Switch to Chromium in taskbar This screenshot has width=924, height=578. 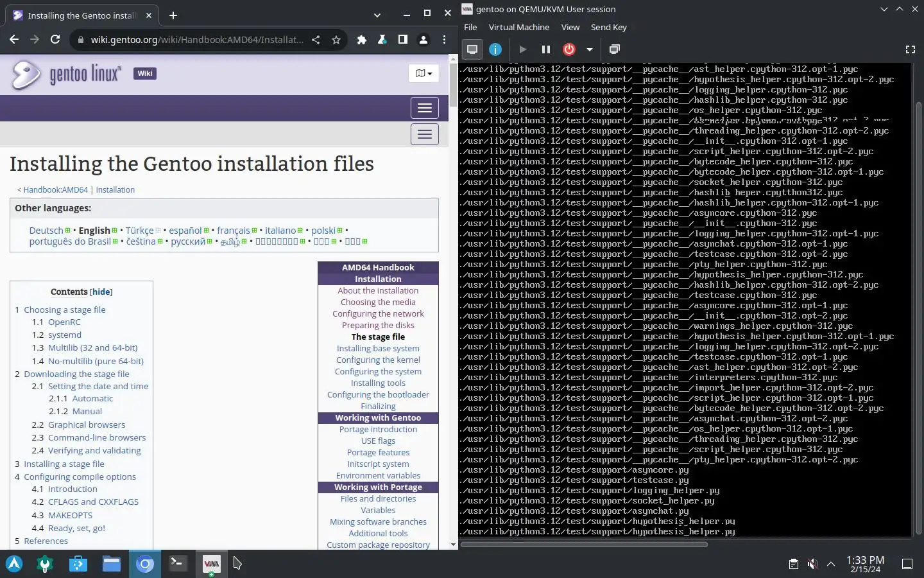click(x=145, y=564)
